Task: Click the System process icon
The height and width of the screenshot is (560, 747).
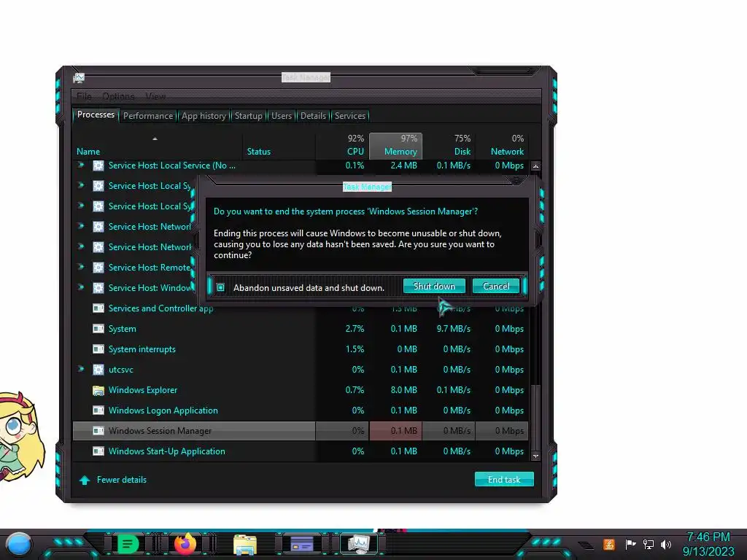Action: 98,329
